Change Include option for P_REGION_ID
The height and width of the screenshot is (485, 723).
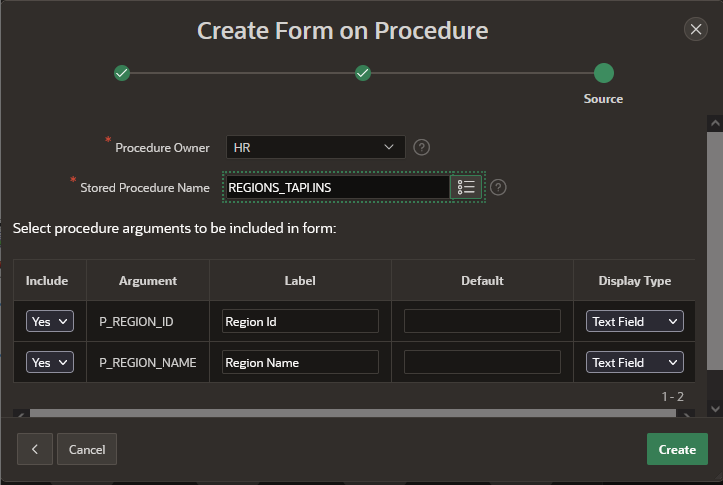tap(50, 321)
